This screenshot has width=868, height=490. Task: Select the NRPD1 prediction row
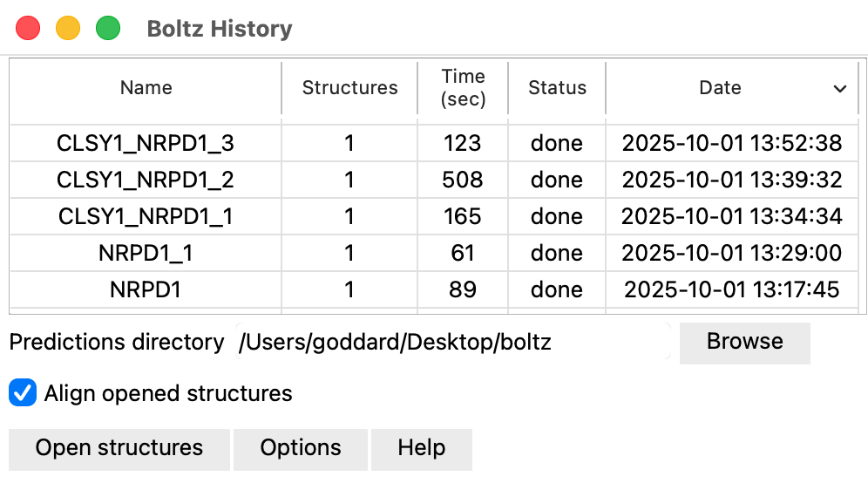(146, 289)
